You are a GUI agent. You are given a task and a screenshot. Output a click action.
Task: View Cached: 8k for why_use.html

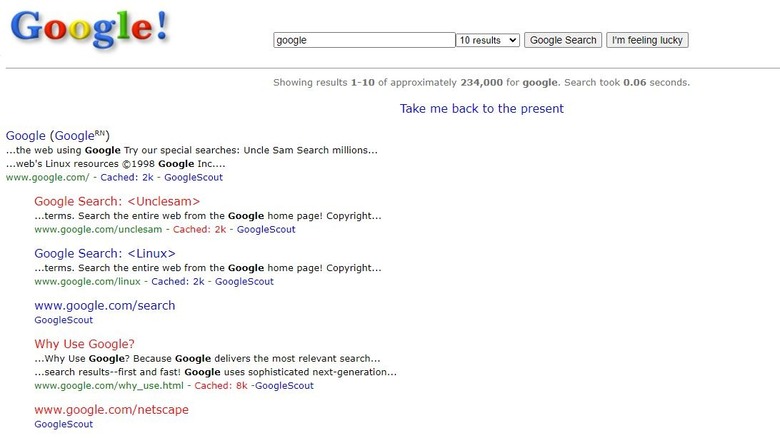(220, 385)
